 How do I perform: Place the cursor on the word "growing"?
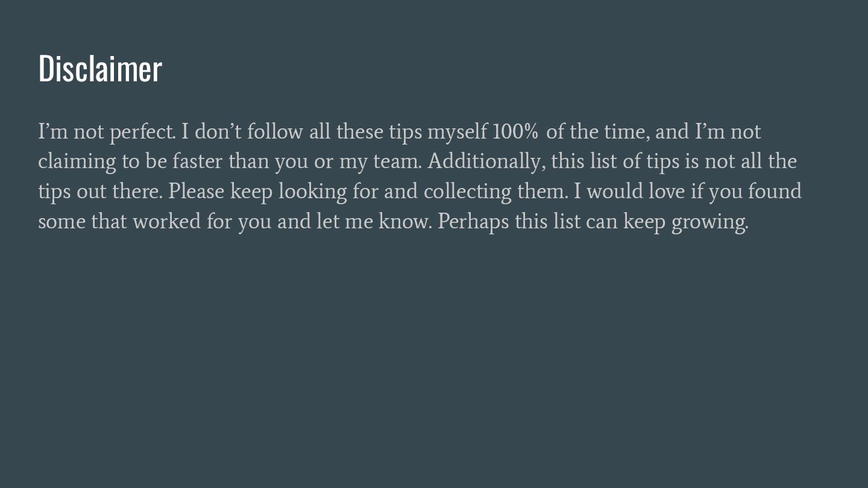[709, 222]
